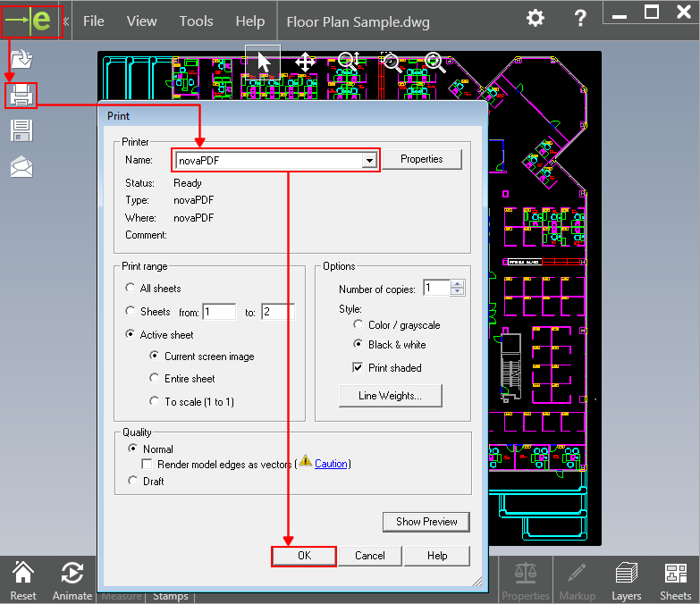This screenshot has width=700, height=604.
Task: Click the Sheets from input field
Action: [x=219, y=312]
